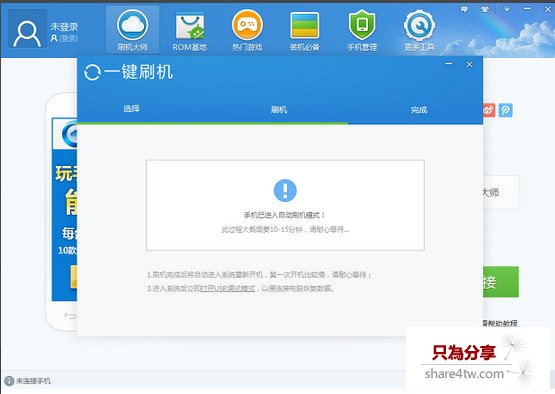Select the 选择 step tab
Image resolution: width=555 pixels, height=394 pixels.
[131, 109]
